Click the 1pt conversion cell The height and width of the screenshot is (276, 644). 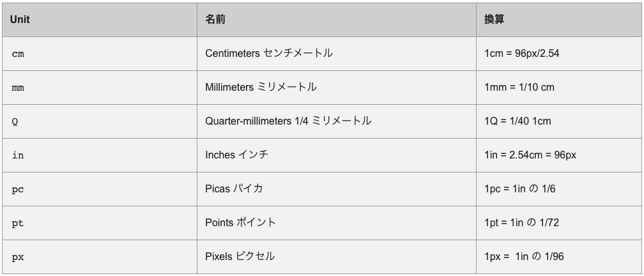pos(558,223)
